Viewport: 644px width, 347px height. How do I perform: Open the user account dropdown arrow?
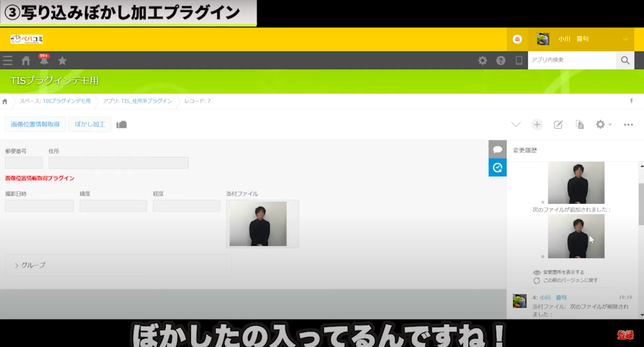click(x=625, y=39)
